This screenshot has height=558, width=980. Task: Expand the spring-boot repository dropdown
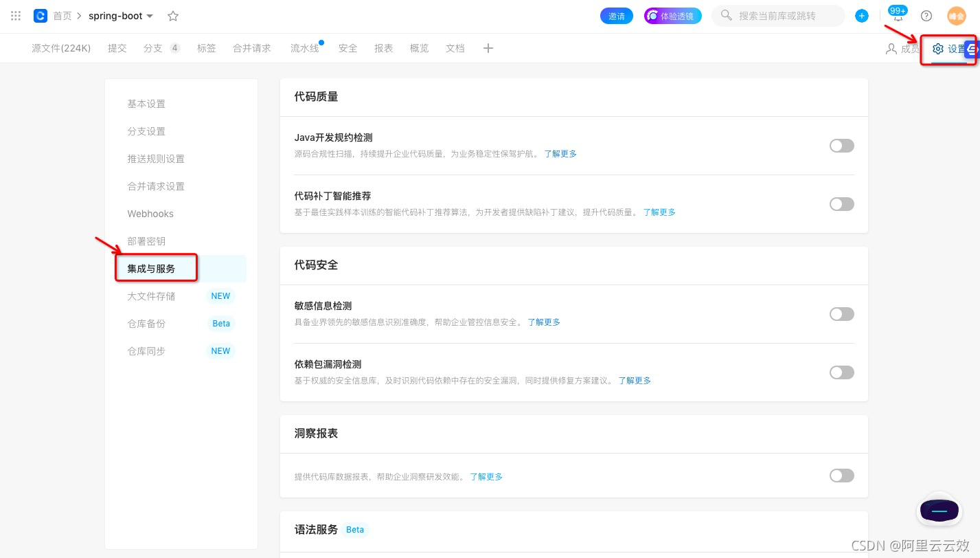click(x=150, y=16)
